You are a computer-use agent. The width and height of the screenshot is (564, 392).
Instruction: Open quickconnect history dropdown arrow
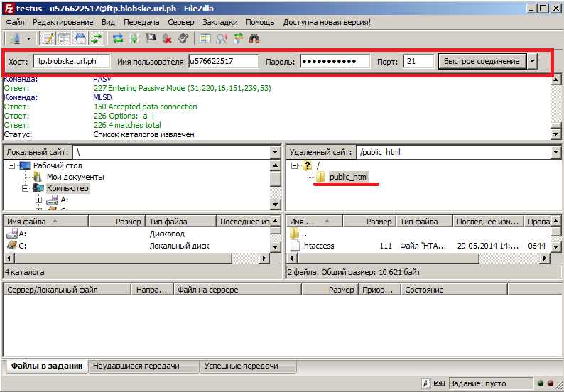pos(532,61)
